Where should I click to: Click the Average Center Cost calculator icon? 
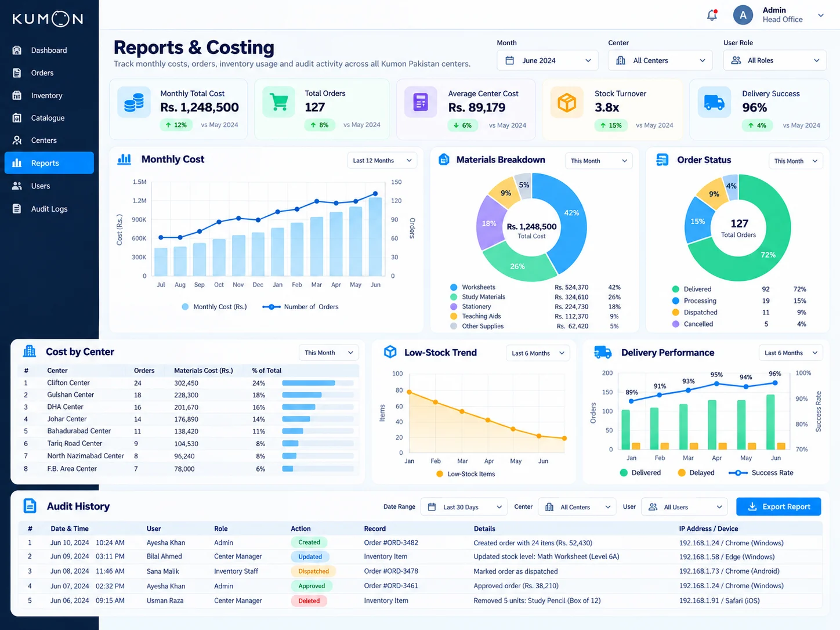(x=421, y=102)
